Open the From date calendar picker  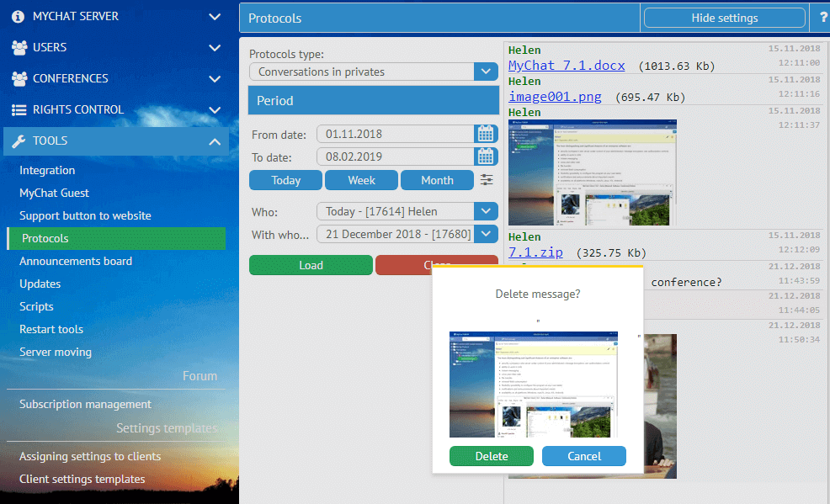486,134
